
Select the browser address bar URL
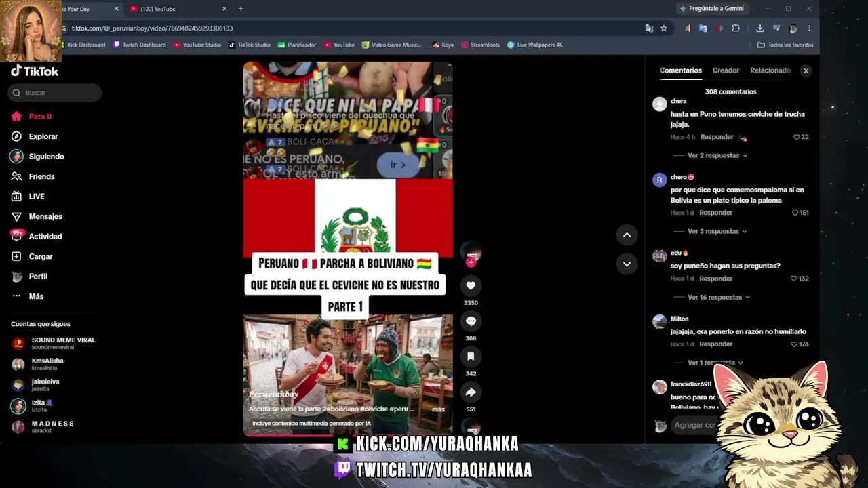click(152, 28)
